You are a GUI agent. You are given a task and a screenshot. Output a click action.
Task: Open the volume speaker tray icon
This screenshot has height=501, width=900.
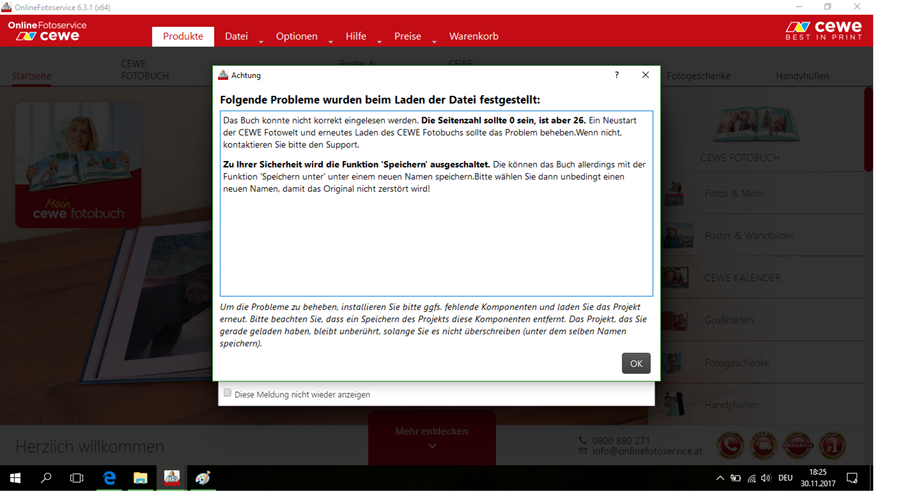pyautogui.click(x=766, y=478)
